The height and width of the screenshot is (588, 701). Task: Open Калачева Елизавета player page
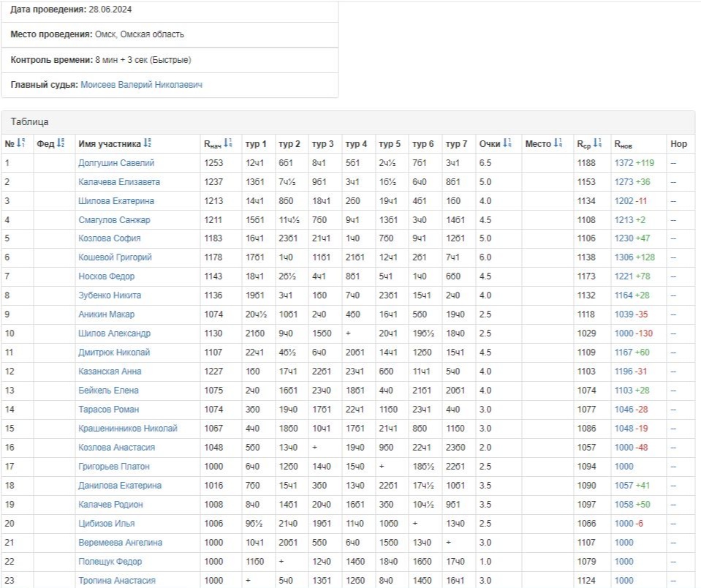118,182
